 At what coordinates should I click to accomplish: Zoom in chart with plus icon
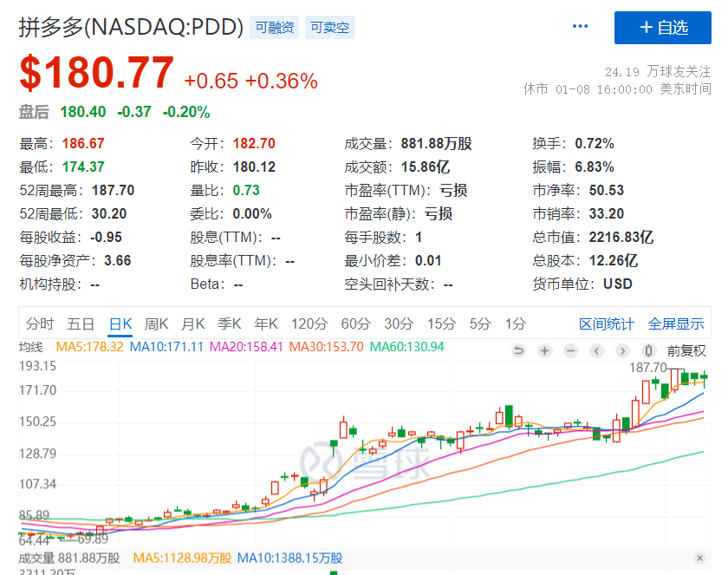pos(544,350)
